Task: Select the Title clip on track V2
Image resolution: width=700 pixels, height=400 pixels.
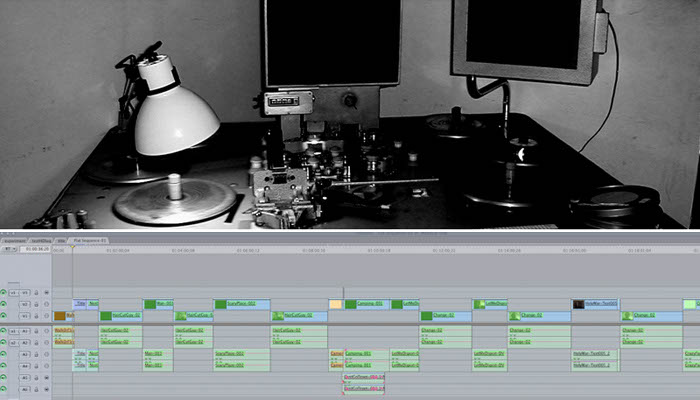Action: tap(79, 304)
